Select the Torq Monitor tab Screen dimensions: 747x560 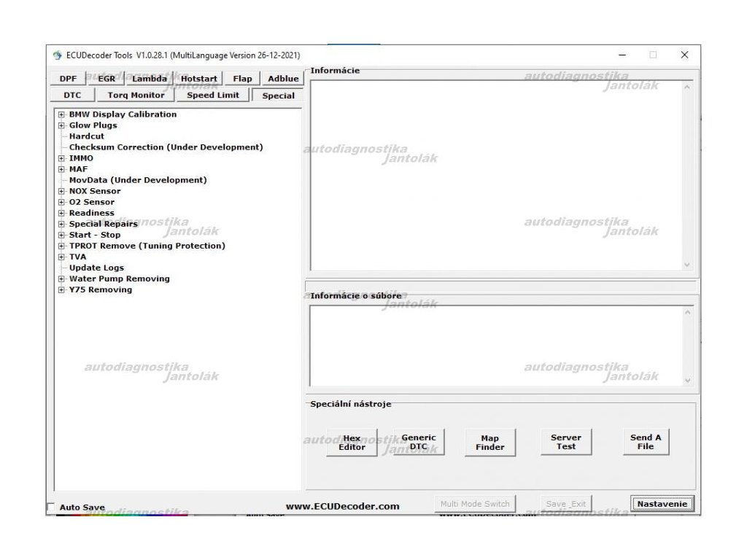click(x=136, y=95)
